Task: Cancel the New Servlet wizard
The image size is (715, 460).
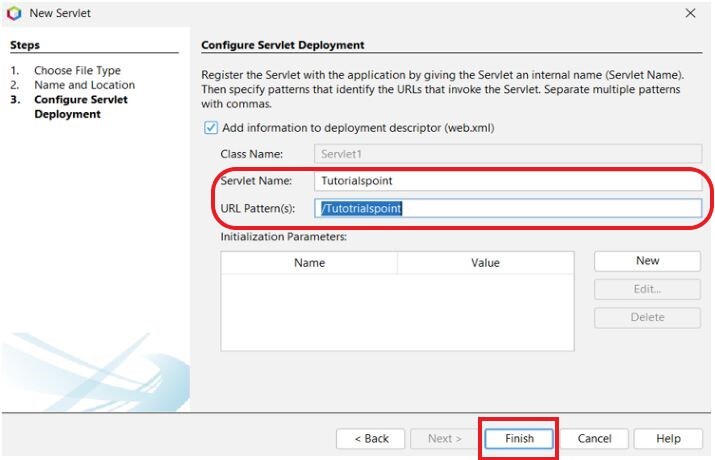Action: pyautogui.click(x=594, y=438)
